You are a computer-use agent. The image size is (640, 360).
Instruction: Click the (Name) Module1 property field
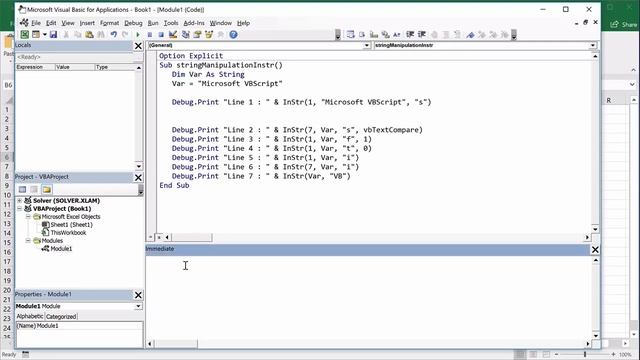tap(80, 326)
